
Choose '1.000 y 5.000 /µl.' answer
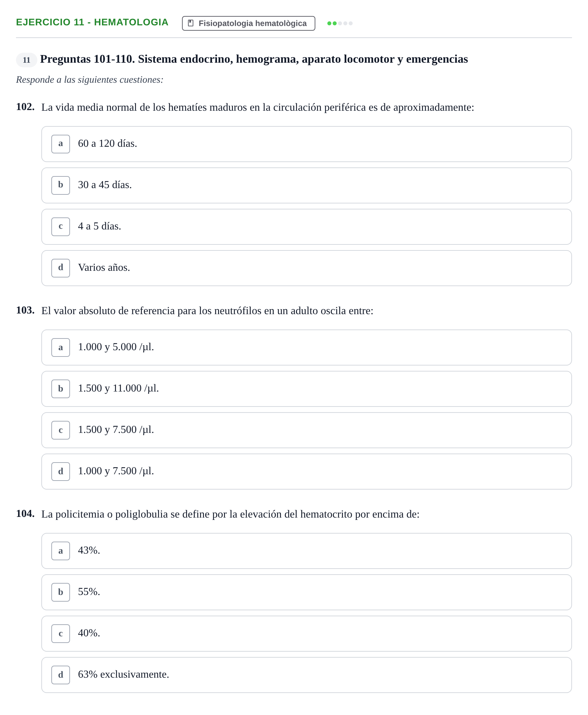tap(306, 347)
